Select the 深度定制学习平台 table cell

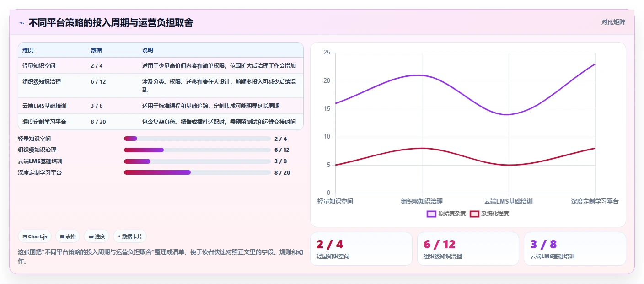coord(44,122)
